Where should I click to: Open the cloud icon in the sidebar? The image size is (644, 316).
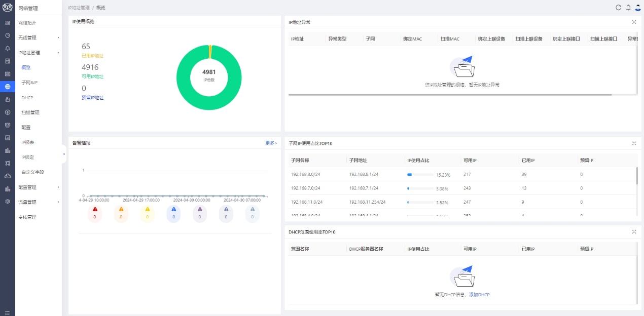(x=8, y=176)
